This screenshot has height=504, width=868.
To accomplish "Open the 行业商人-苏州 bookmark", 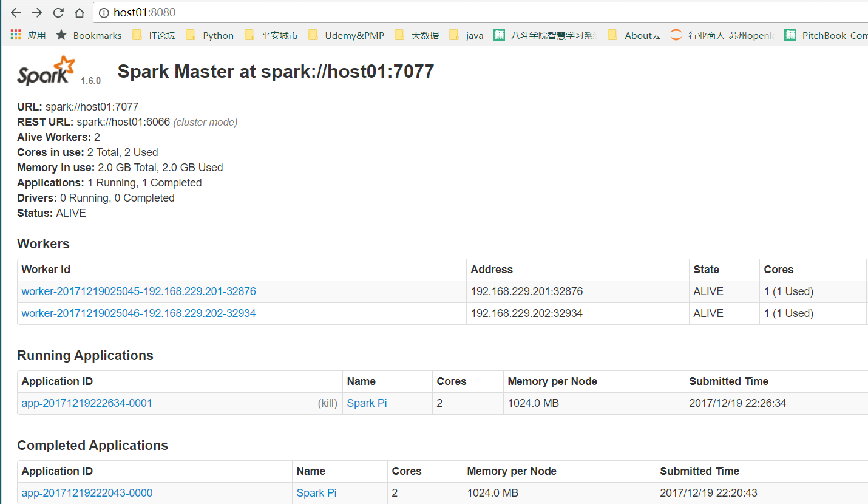I will [x=722, y=35].
